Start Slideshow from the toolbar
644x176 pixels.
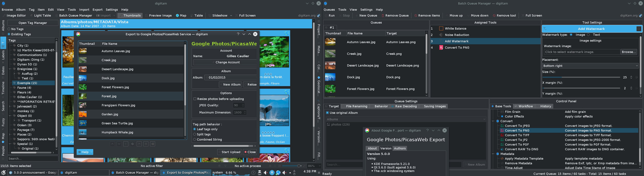(x=218, y=15)
